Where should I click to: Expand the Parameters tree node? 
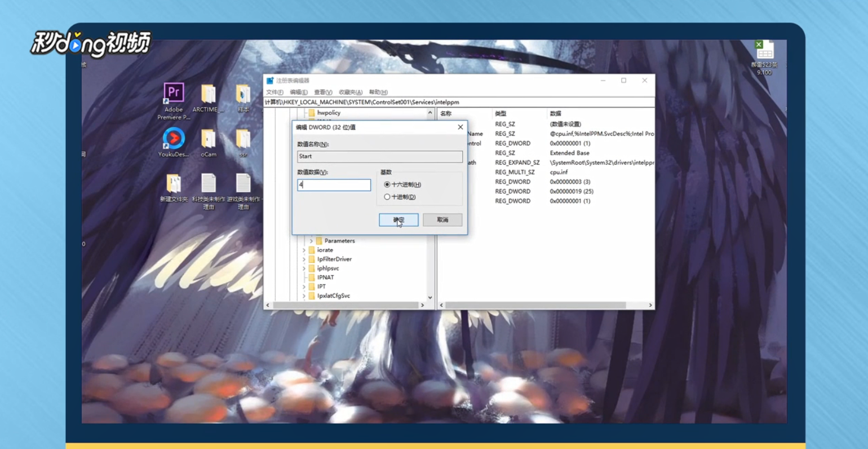click(x=311, y=241)
